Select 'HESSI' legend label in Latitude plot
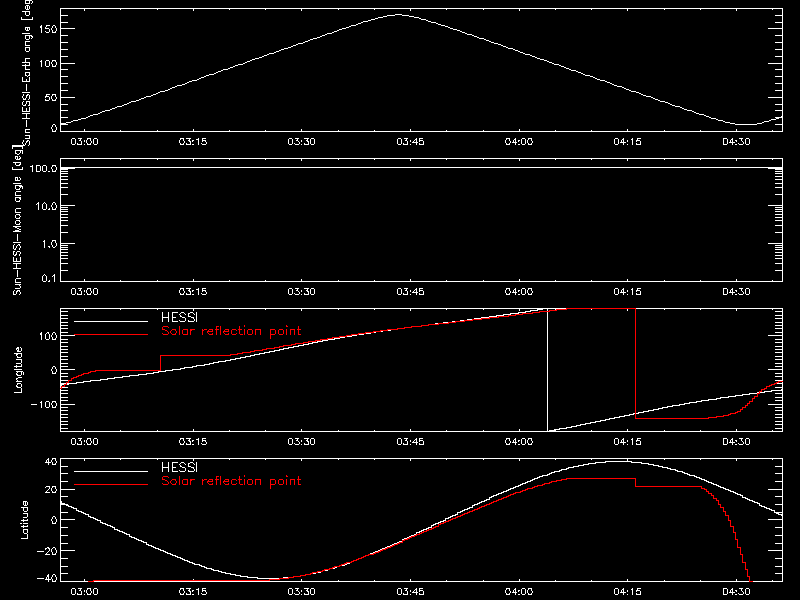 179,467
